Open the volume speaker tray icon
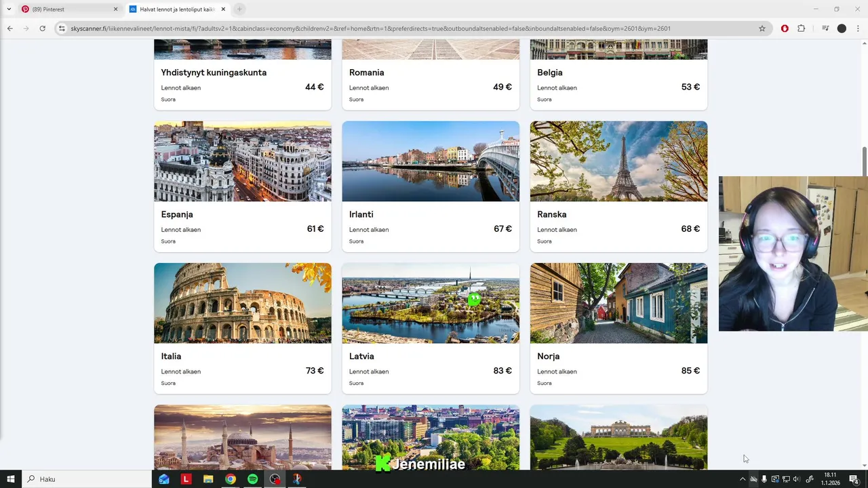Screen dimensions: 868x488 (x=796, y=479)
